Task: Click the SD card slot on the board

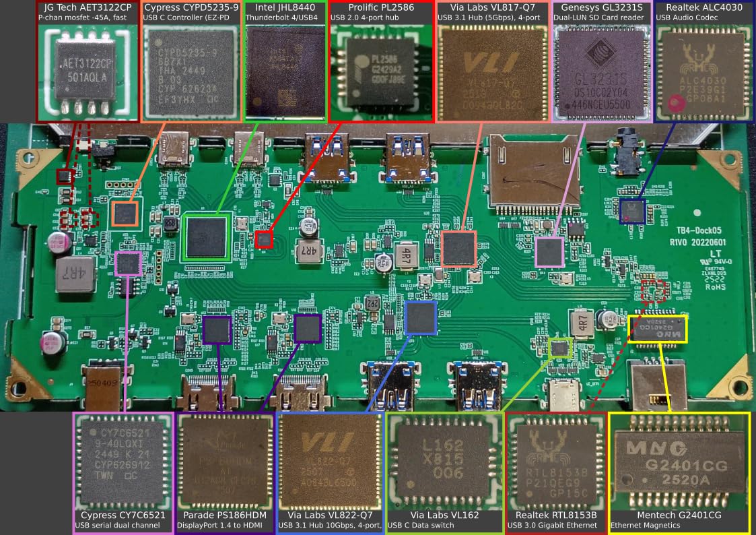Action: [x=535, y=175]
